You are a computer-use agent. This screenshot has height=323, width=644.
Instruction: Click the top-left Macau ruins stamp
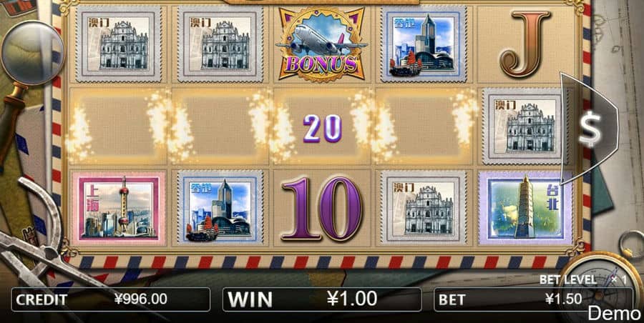click(119, 44)
